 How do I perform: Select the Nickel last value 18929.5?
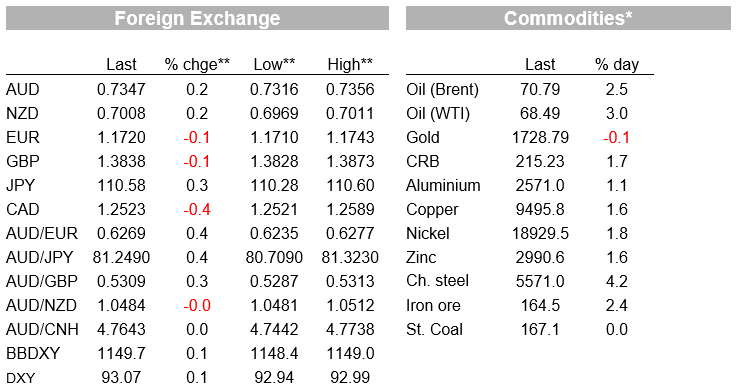click(540, 233)
